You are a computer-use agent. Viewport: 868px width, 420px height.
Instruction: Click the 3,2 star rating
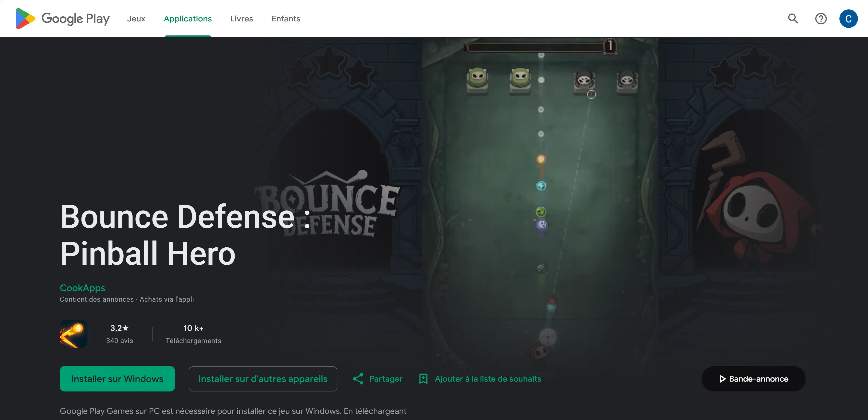coord(120,328)
